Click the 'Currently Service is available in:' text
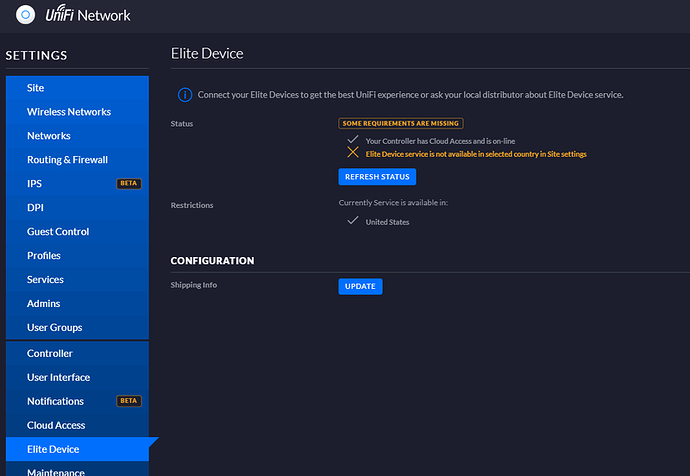The image size is (690, 476). 393,202
